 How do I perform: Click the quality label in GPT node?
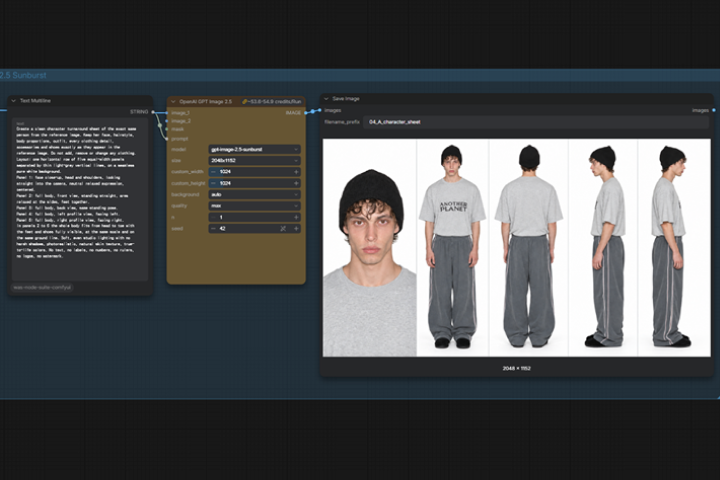pyautogui.click(x=179, y=206)
